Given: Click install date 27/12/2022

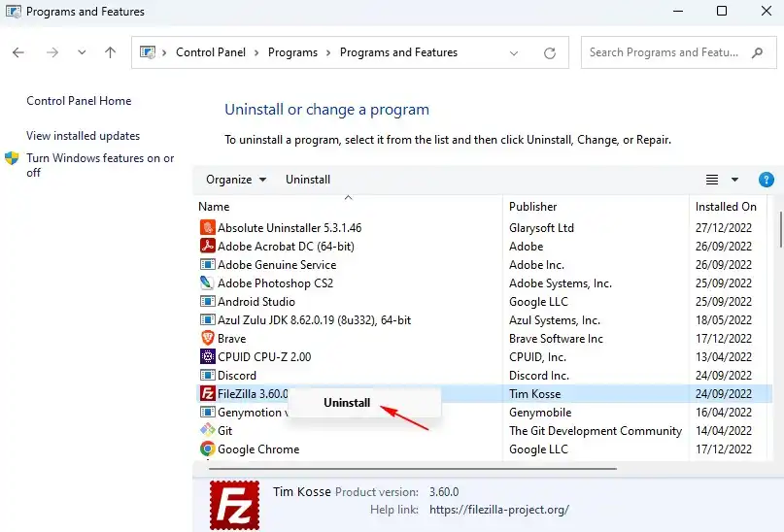Looking at the screenshot, I should 724,228.
